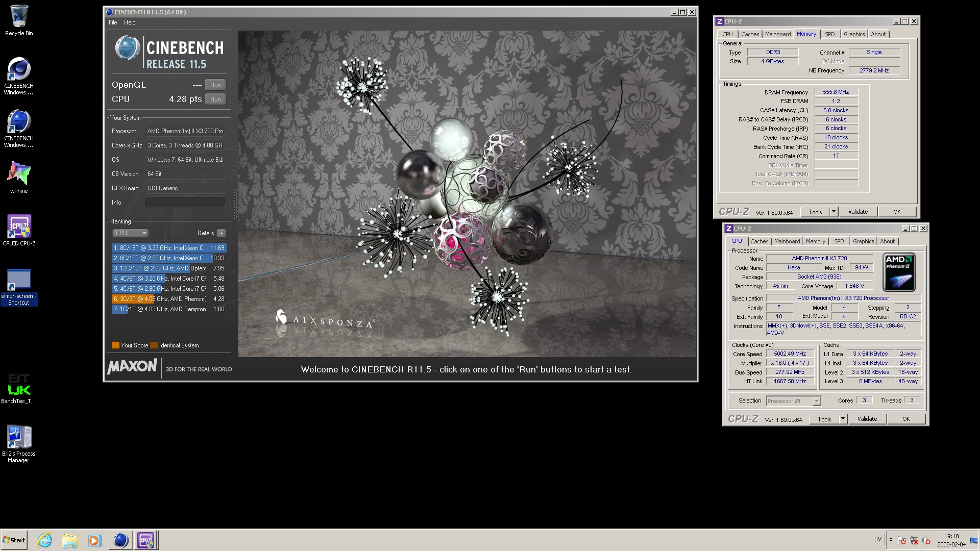Open the BenchTec UK desktop icon

pos(19,389)
